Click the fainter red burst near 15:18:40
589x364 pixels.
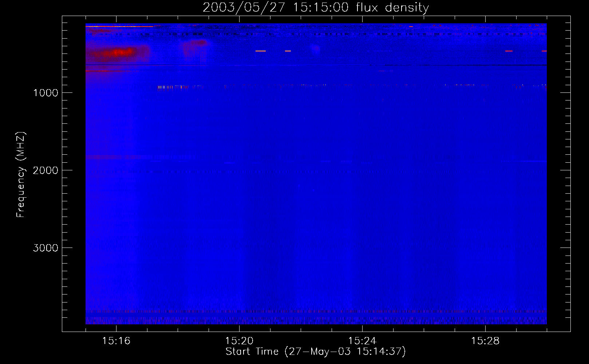[198, 43]
